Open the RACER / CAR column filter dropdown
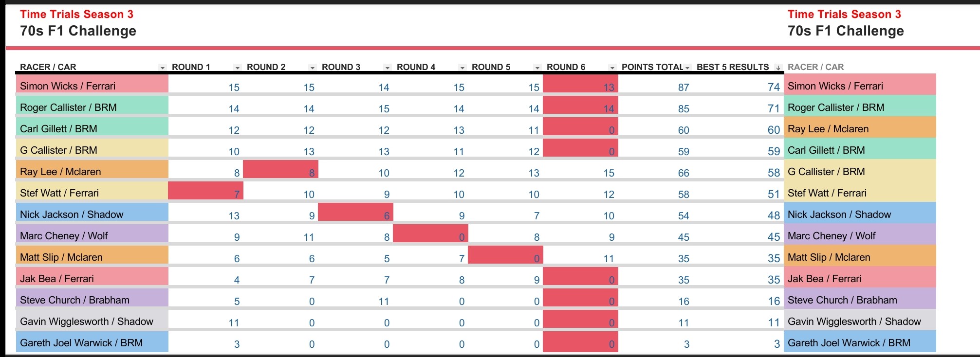The image size is (980, 357). pyautogui.click(x=163, y=68)
